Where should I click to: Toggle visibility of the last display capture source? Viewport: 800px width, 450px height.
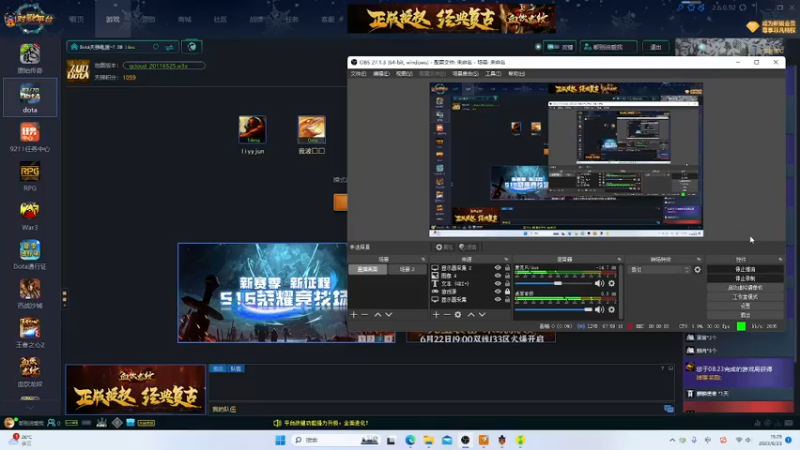497,299
